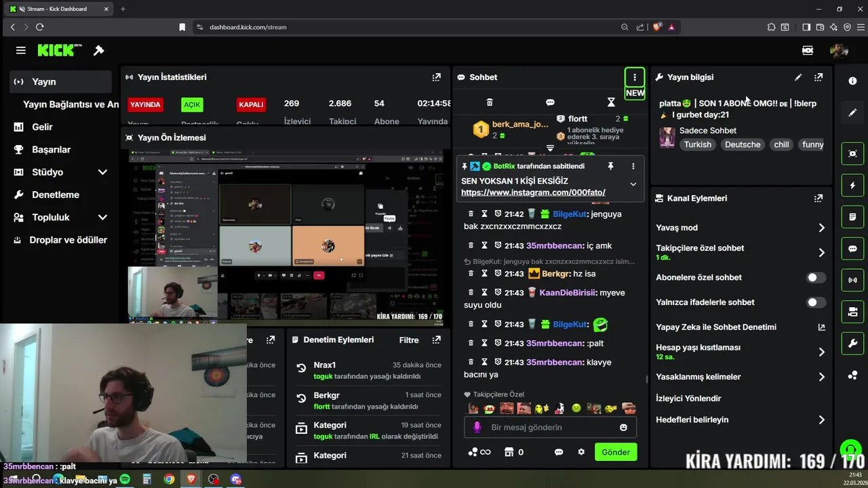Reload the page in the browser
The image size is (868, 488).
coord(39,27)
